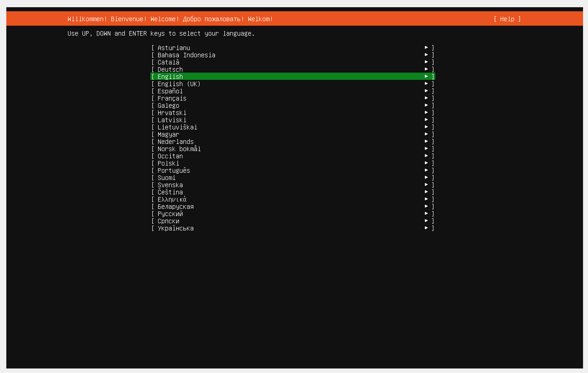Select Ελληνικά language entry

pyautogui.click(x=293, y=199)
